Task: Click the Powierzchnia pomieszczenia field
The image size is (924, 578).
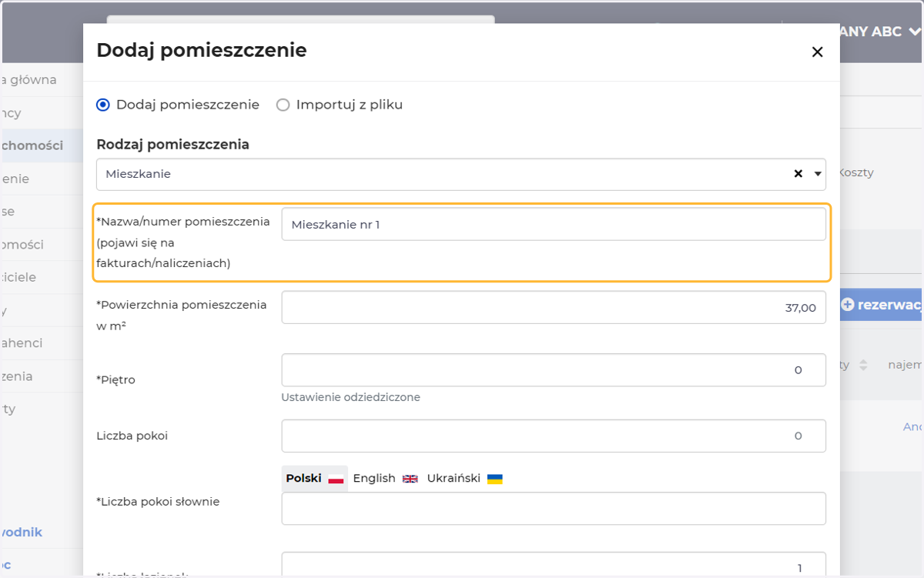Action: pyautogui.click(x=554, y=307)
